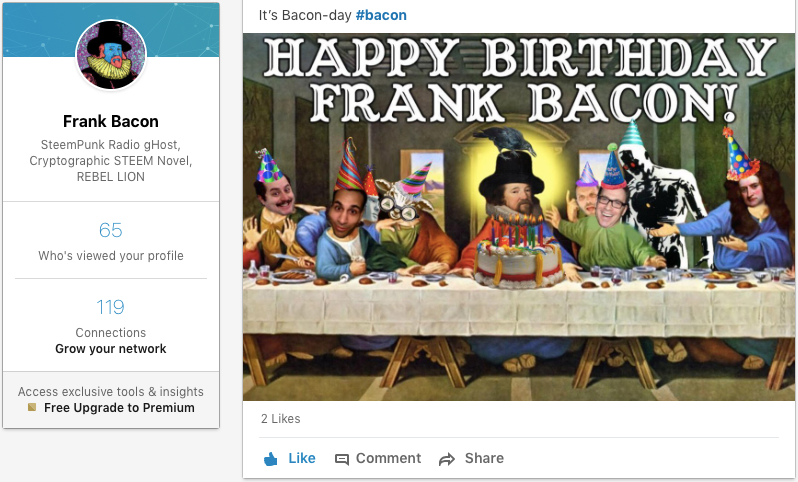The height and width of the screenshot is (482, 798).
Task: View the "2 Likes" count
Action: 280,418
